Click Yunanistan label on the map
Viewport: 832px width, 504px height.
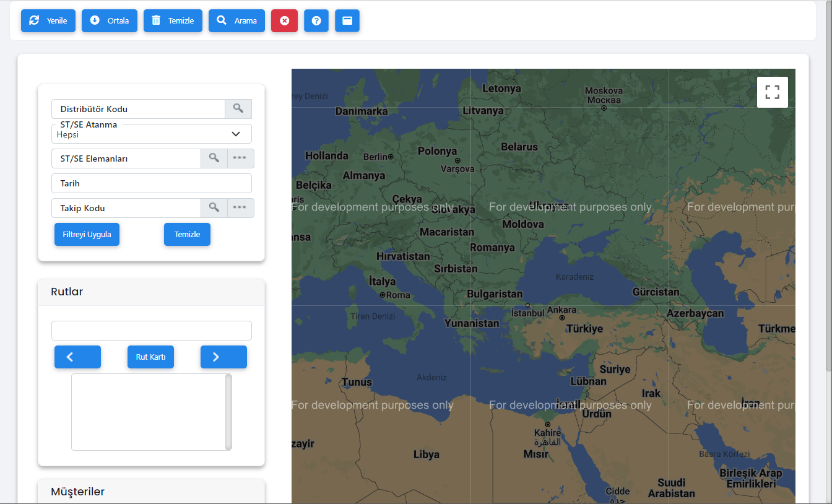point(472,323)
